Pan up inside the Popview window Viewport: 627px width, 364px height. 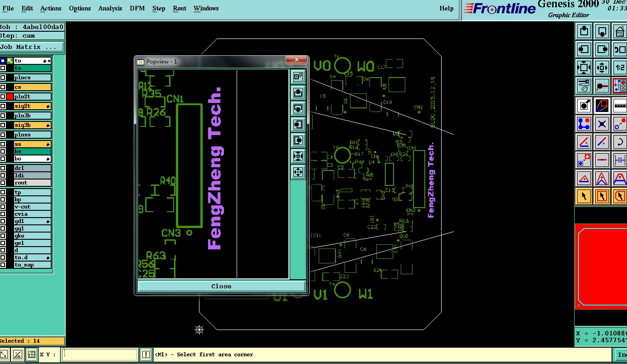(x=298, y=93)
